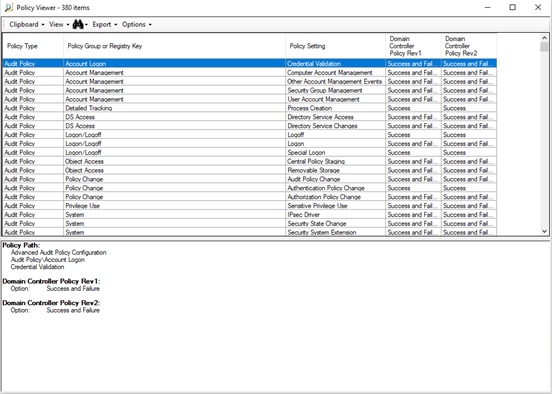Open the Export menu
This screenshot has height=394, width=552.
105,24
